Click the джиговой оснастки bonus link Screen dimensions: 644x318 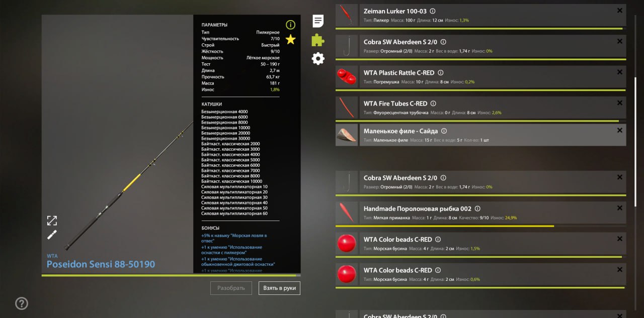tap(238, 261)
